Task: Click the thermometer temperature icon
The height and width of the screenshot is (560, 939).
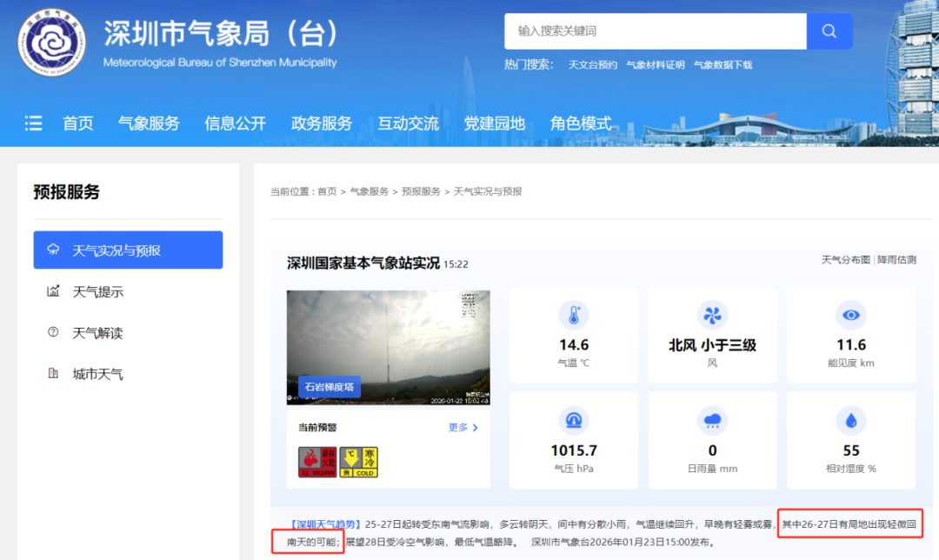Action: tap(573, 315)
